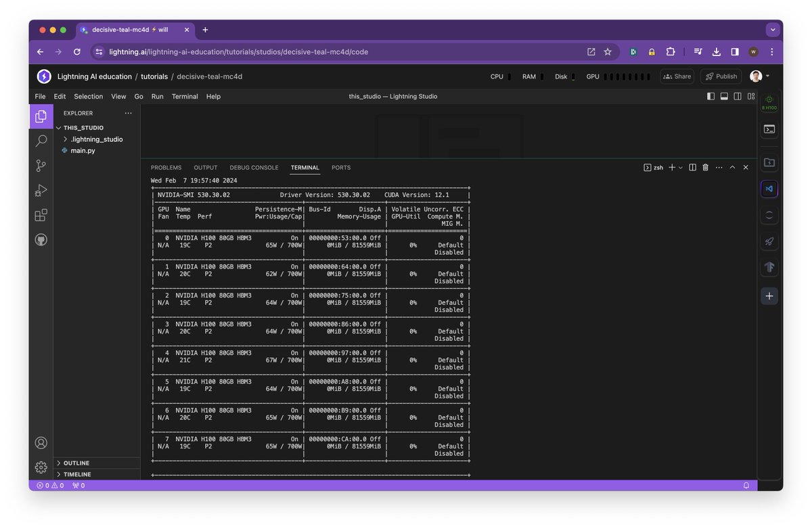Viewport: 812px width, 529px height.
Task: Open browser downloads icon
Action: 717,51
